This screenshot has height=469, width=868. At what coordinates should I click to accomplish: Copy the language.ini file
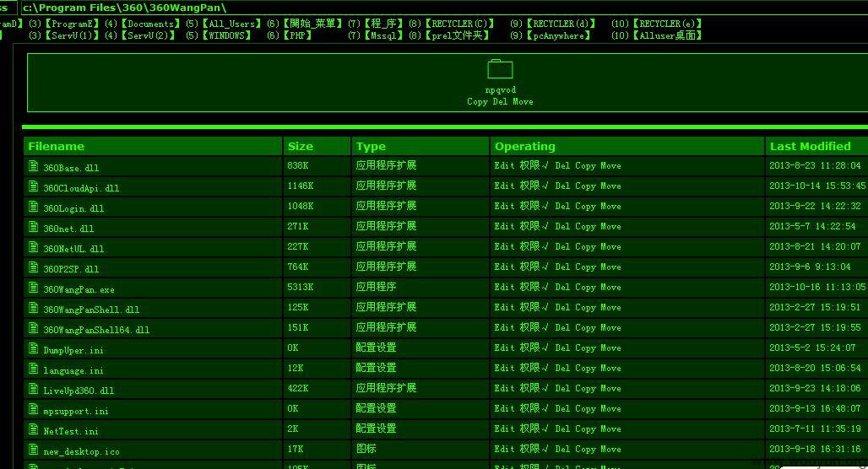pyautogui.click(x=585, y=369)
